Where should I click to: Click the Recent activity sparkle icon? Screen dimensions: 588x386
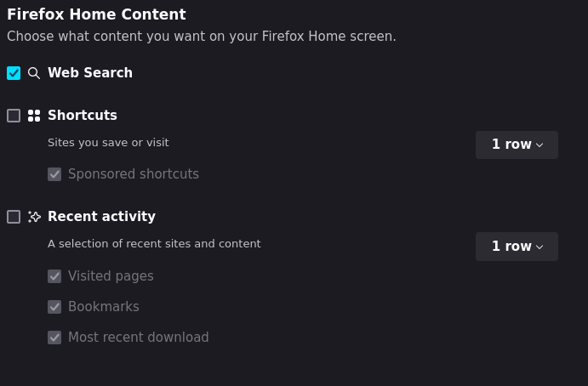(34, 217)
